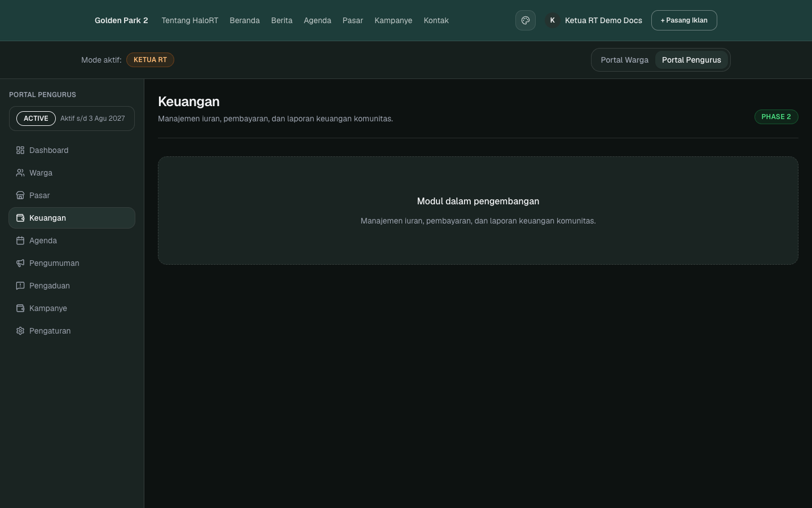The height and width of the screenshot is (508, 812).
Task: Open Pengaduan label in the sidebar
Action: tap(50, 286)
